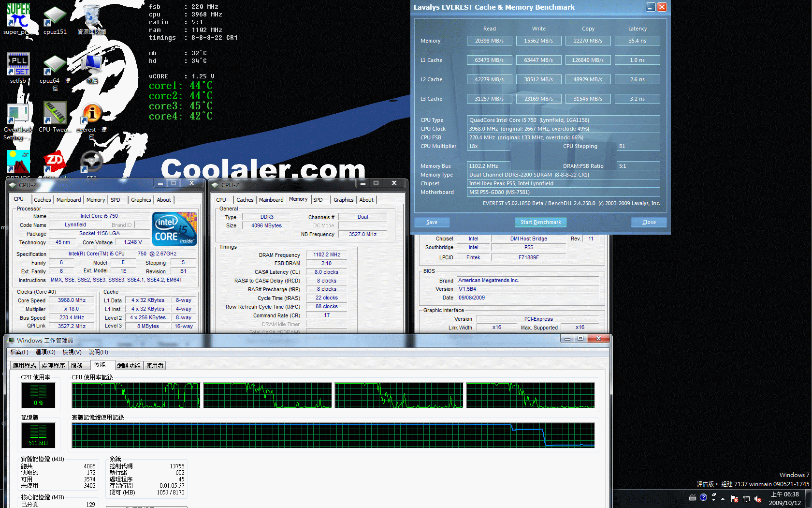This screenshot has width=812, height=508.
Task: Open the 選項(O) menu in Task Manager
Action: pos(45,352)
